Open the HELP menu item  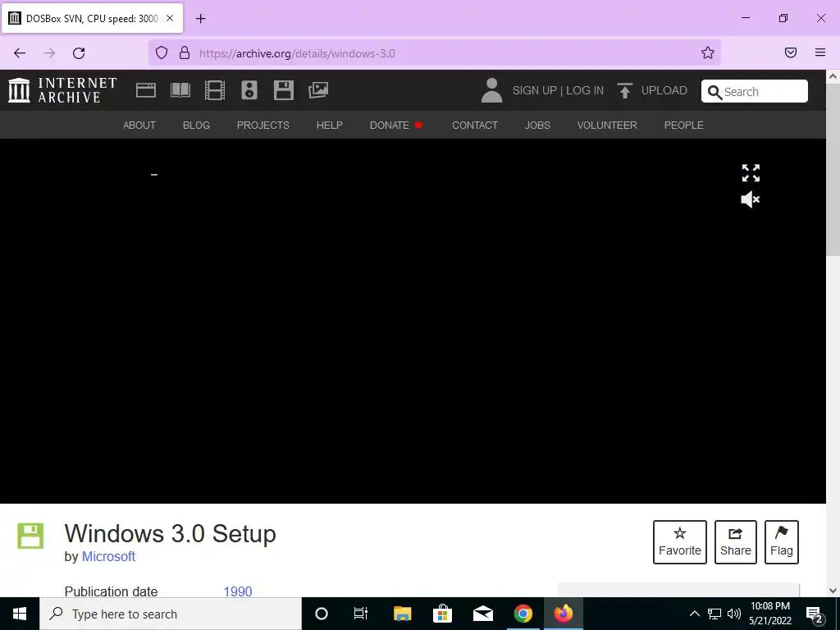click(330, 125)
